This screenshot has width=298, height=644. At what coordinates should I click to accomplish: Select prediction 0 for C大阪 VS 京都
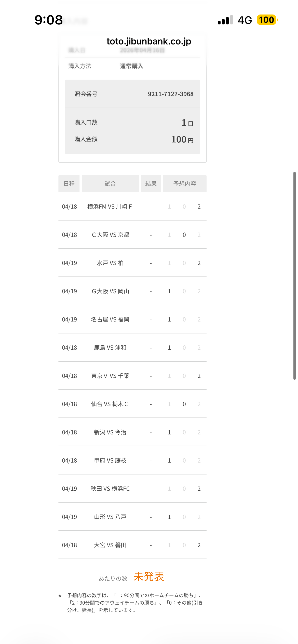tap(184, 235)
